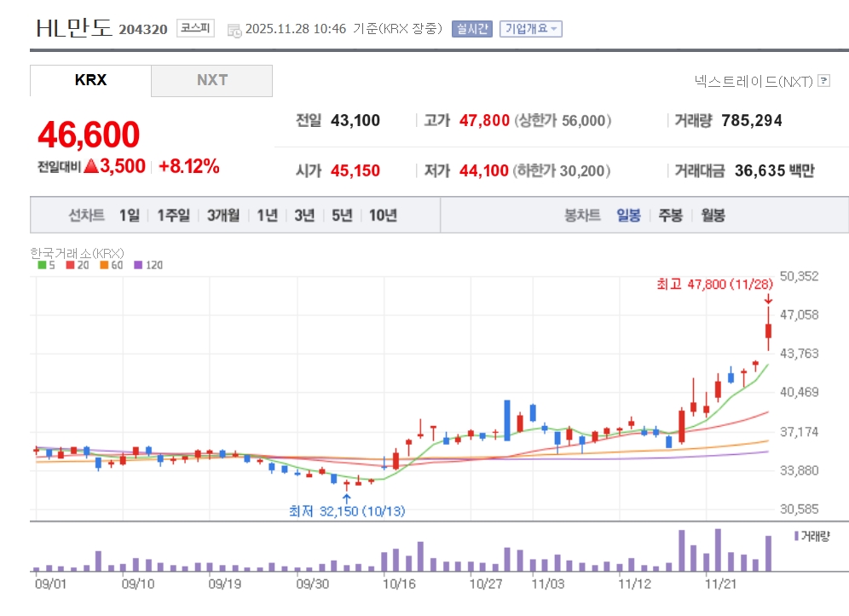Viewport: 849px width, 616px height.
Task: Click the stock code 204320
Action: (x=143, y=29)
